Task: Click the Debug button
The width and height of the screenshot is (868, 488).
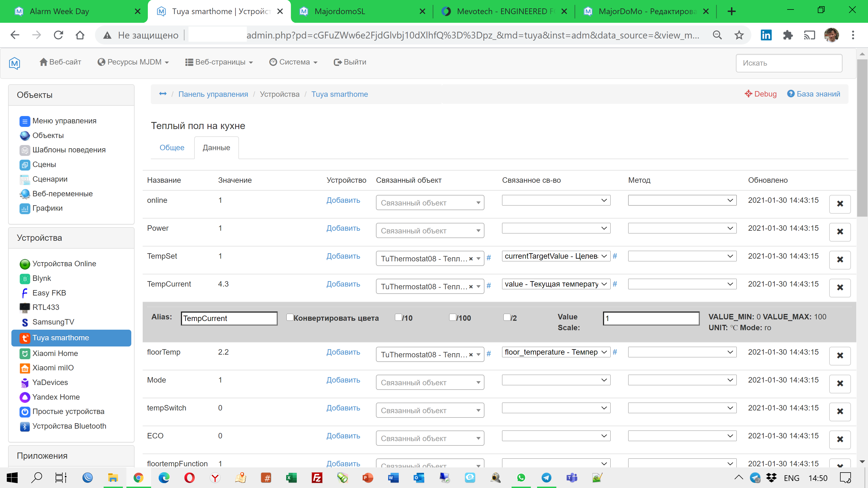Action: click(x=761, y=94)
